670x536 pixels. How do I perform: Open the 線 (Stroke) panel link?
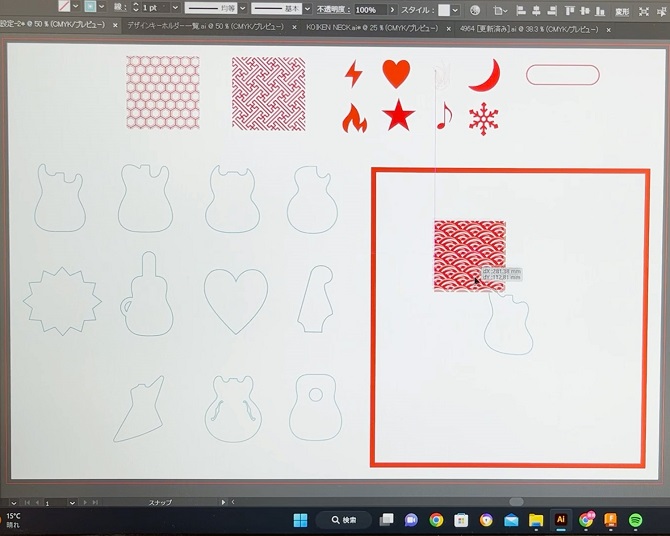point(120,7)
